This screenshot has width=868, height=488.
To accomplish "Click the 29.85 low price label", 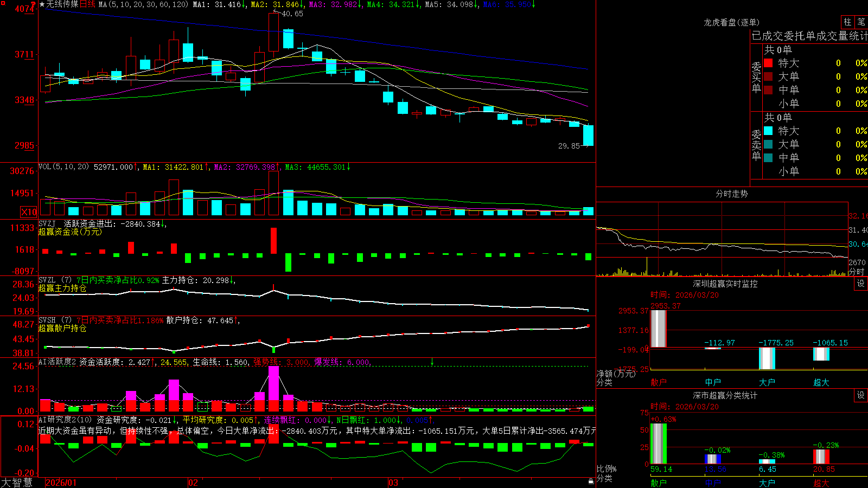I will click(569, 146).
